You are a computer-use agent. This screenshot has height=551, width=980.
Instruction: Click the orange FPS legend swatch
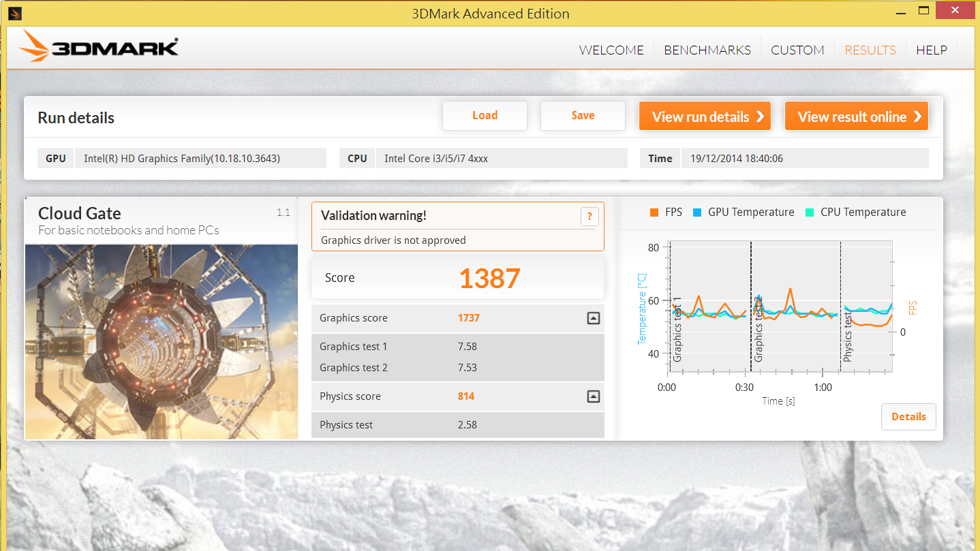(x=654, y=212)
